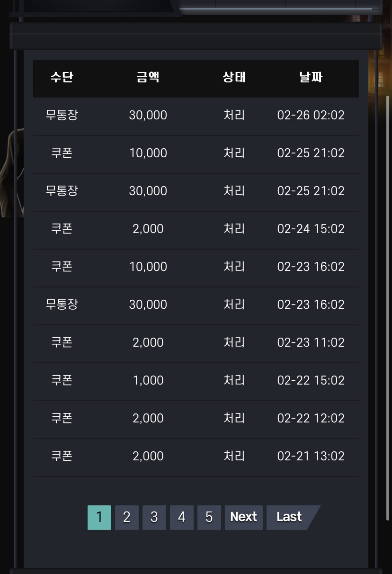Image resolution: width=392 pixels, height=574 pixels.
Task: Click the 상태 column header
Action: pos(234,77)
